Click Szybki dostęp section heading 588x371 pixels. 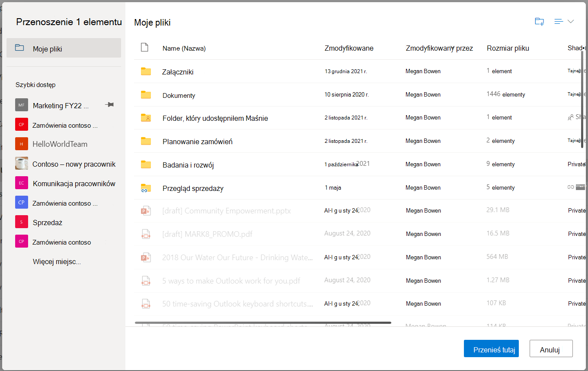click(35, 85)
